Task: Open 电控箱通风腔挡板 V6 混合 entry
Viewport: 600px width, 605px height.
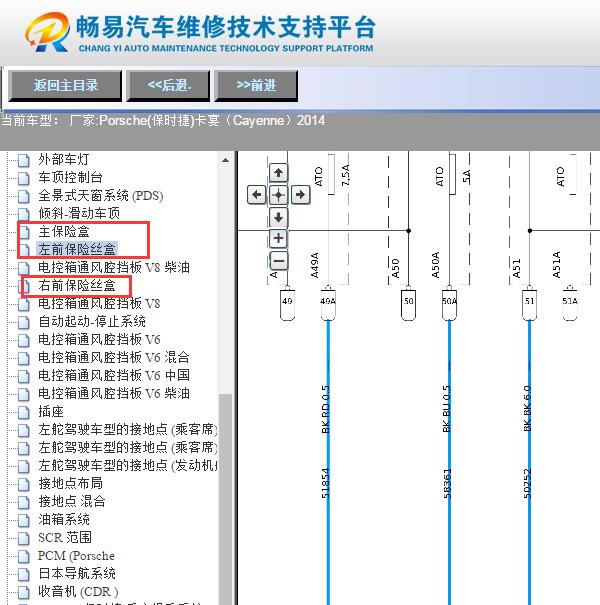Action: click(x=114, y=357)
